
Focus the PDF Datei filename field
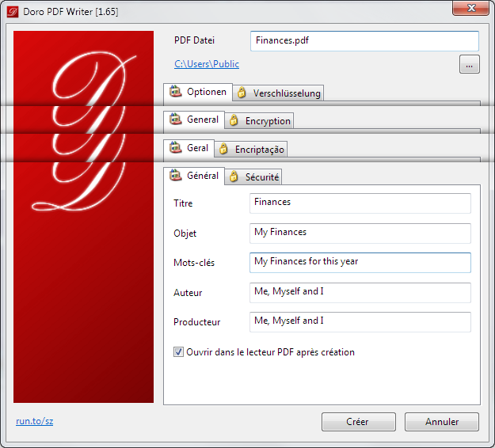[364, 41]
